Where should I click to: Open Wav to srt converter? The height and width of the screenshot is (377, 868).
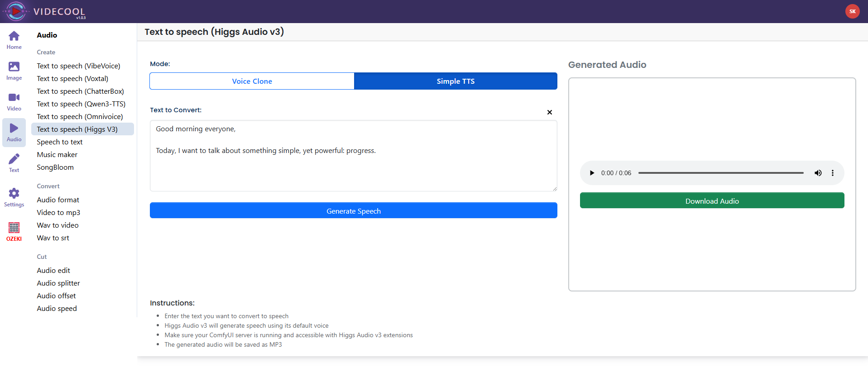pyautogui.click(x=53, y=238)
